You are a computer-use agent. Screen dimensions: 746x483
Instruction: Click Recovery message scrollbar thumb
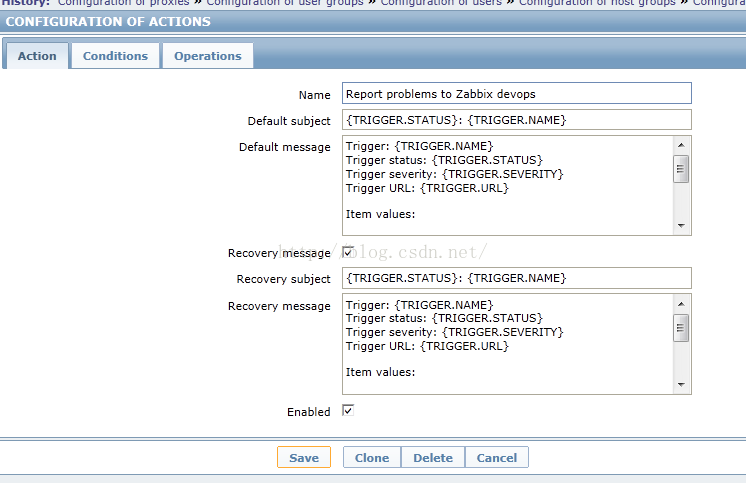click(681, 328)
